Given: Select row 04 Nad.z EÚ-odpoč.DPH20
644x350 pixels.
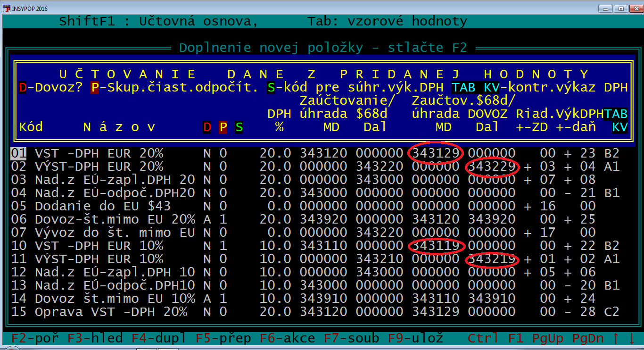Looking at the screenshot, I should [x=315, y=193].
